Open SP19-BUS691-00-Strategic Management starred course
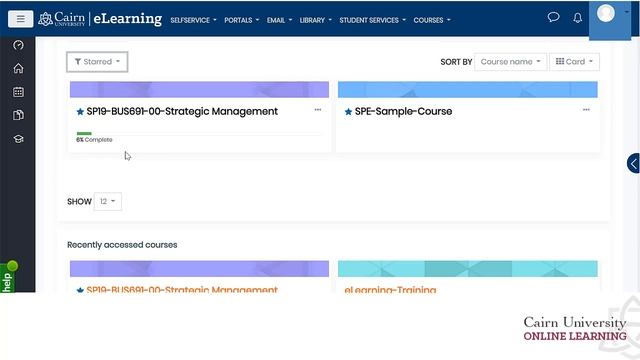This screenshot has width=640, height=360. [182, 111]
